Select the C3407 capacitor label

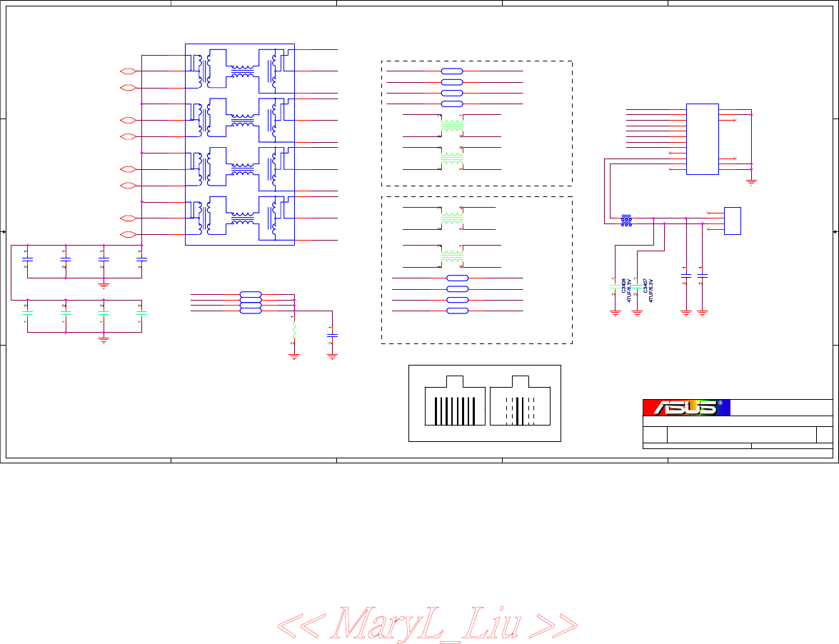pyautogui.click(x=645, y=286)
